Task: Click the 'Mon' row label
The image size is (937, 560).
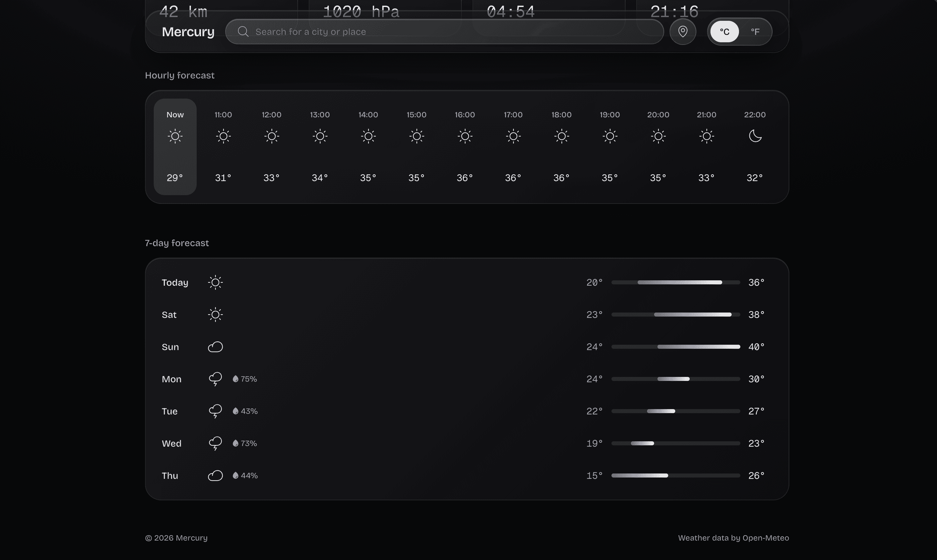Action: (x=171, y=379)
